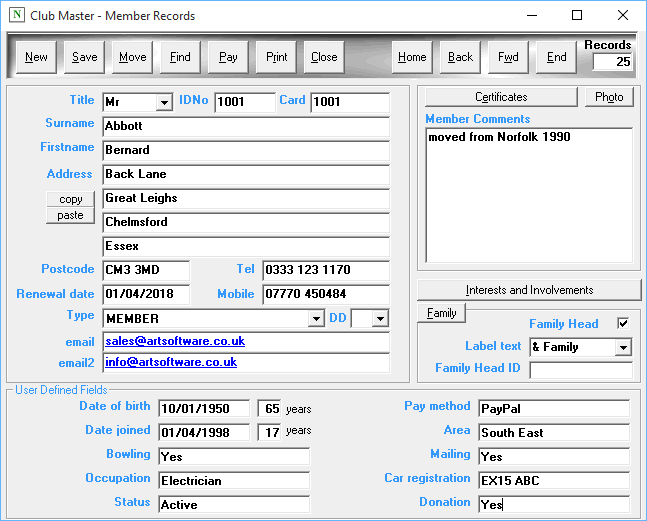Click the Pay method field PayPal
The width and height of the screenshot is (647, 521).
554,408
